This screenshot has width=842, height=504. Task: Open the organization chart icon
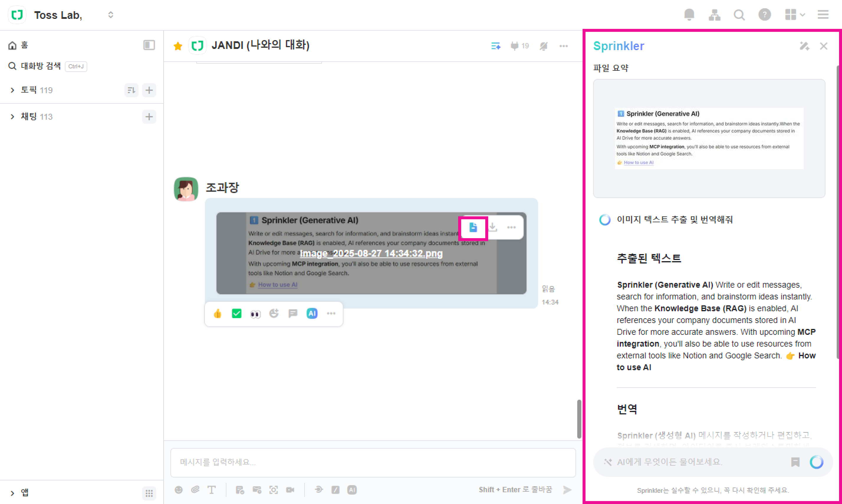(714, 15)
